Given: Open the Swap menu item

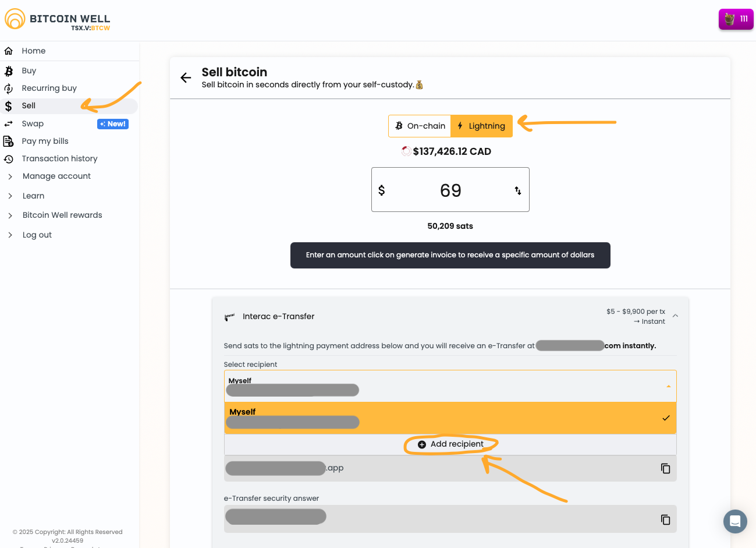Looking at the screenshot, I should click(x=33, y=124).
